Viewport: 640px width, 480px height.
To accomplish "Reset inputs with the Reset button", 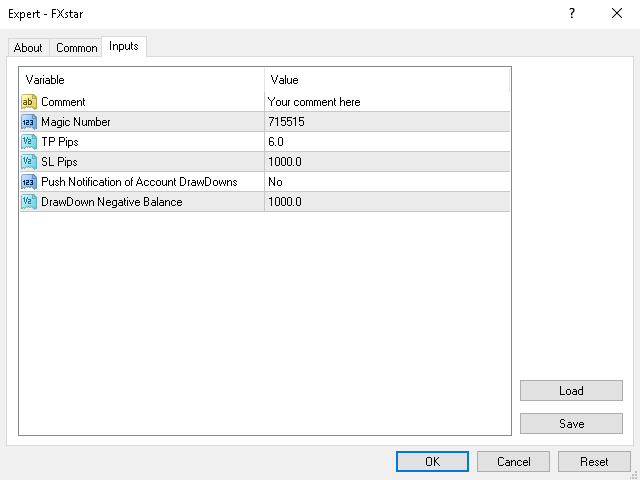I will click(594, 462).
